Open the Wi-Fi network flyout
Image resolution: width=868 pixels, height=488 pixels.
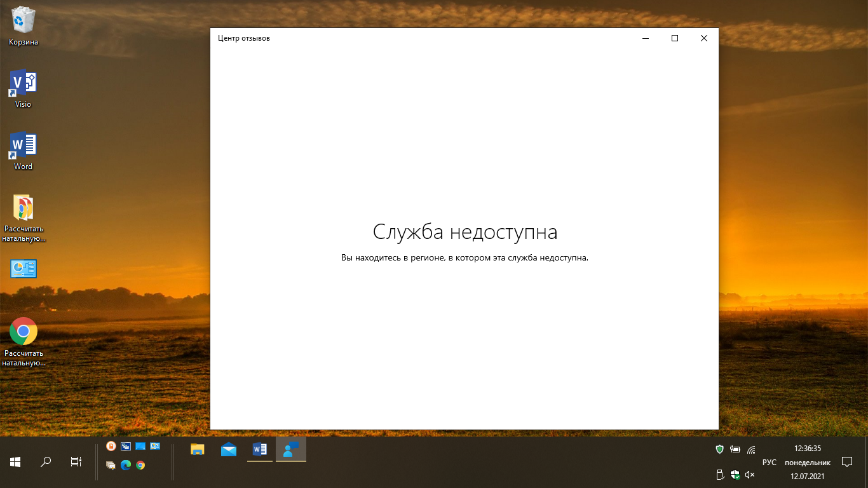tap(751, 449)
